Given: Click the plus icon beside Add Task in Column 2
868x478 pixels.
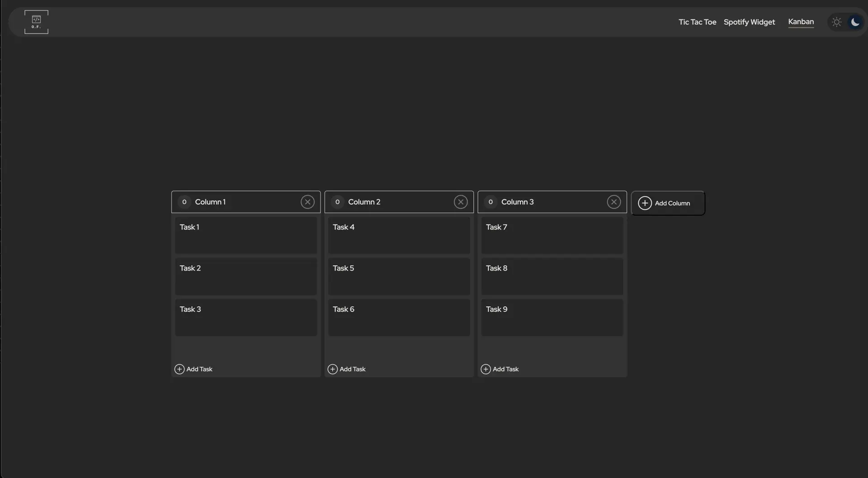Looking at the screenshot, I should (333, 369).
